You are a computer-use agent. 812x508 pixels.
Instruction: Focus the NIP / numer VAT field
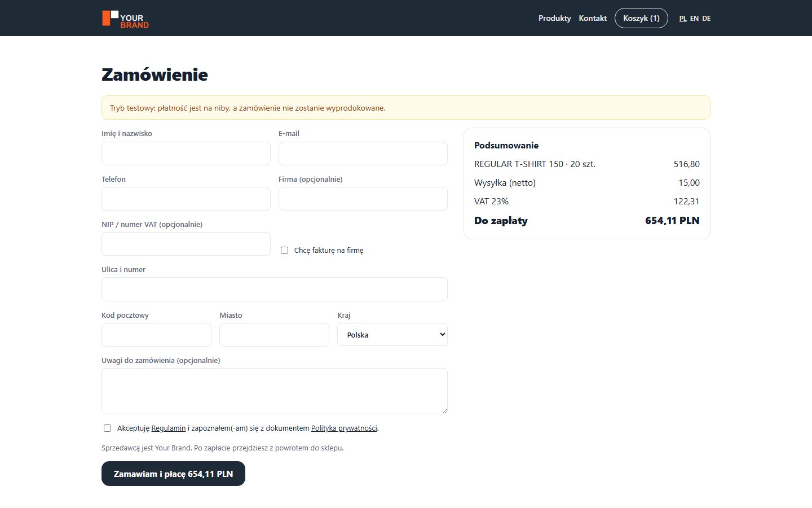coord(186,244)
